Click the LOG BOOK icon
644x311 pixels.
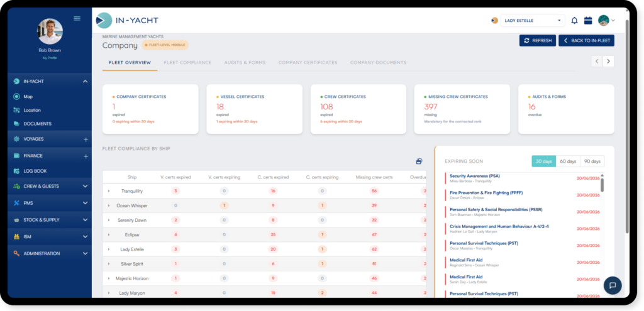16,171
